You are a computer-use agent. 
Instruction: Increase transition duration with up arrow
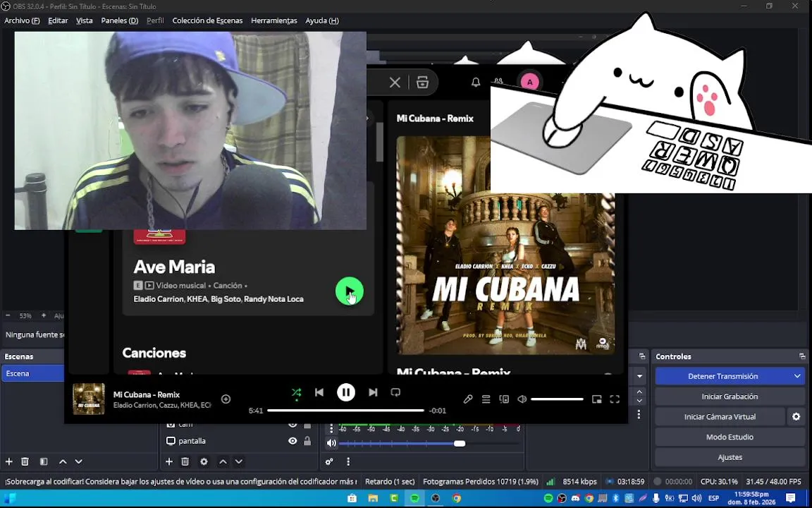pos(639,392)
